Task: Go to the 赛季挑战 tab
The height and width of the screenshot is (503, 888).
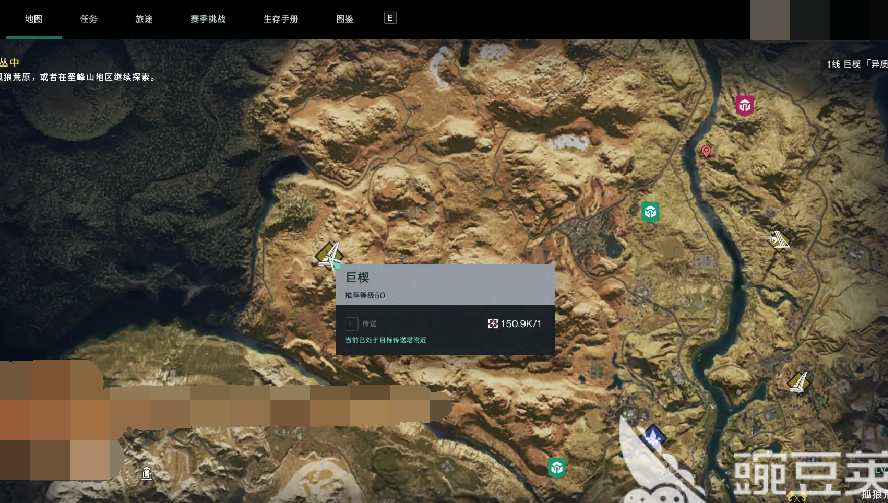Action: click(208, 19)
